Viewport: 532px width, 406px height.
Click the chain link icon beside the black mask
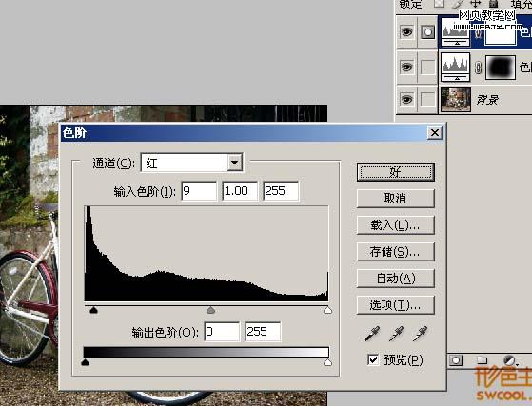click(x=478, y=68)
